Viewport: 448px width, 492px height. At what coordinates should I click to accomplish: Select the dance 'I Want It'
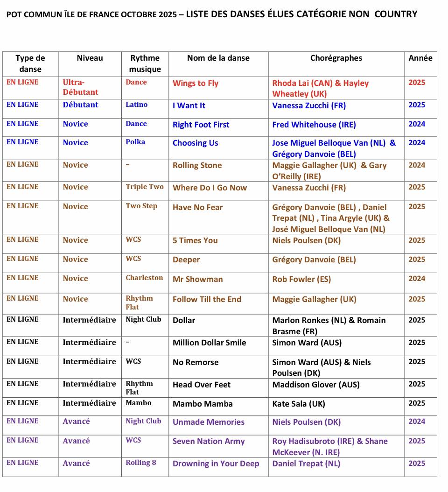click(189, 106)
